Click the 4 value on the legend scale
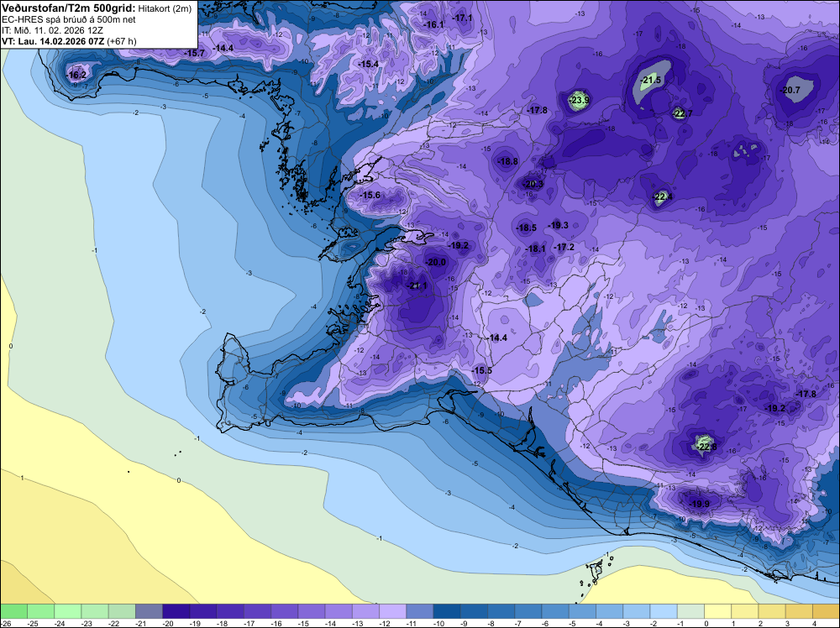This screenshot has height=628, width=840. pos(814,623)
